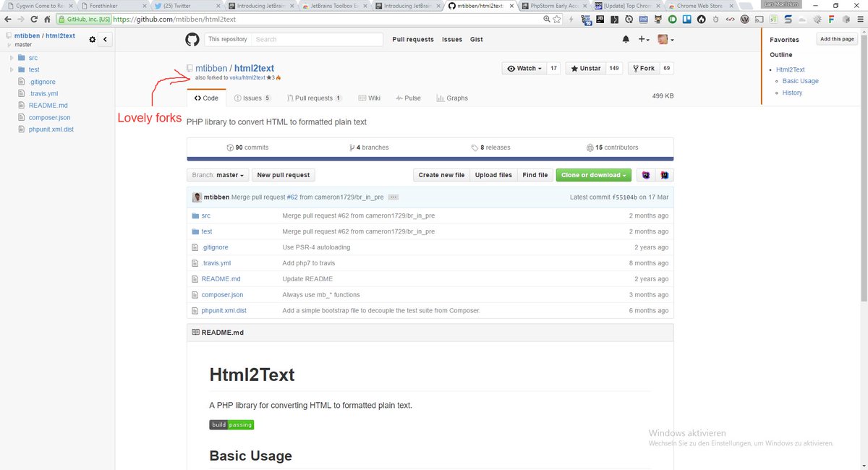The image size is (868, 470).
Task: Click the 17 watchers count
Action: 553,68
